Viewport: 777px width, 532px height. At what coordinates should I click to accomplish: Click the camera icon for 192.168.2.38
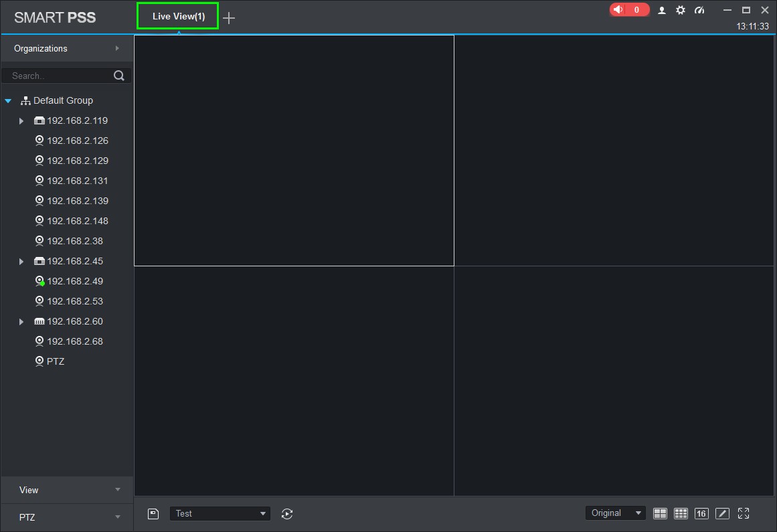[x=39, y=241]
